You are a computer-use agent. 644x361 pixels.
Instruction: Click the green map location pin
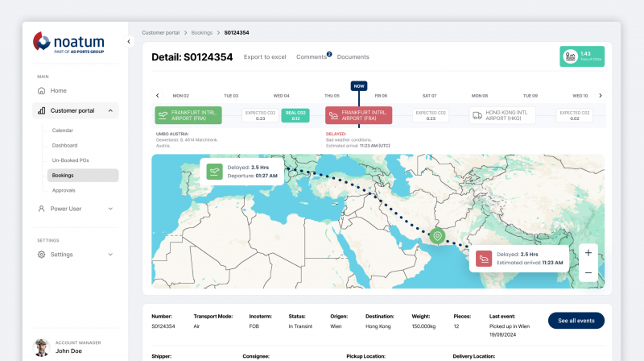point(437,236)
